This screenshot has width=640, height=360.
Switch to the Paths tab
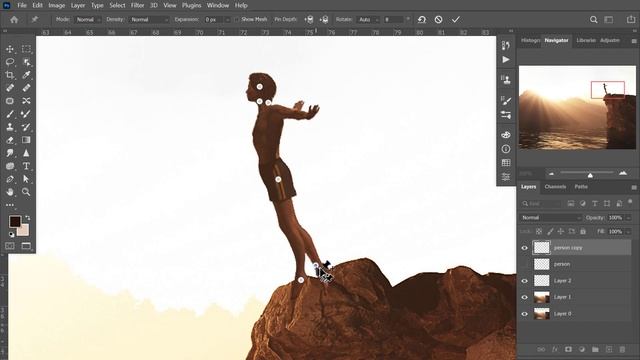tap(581, 187)
